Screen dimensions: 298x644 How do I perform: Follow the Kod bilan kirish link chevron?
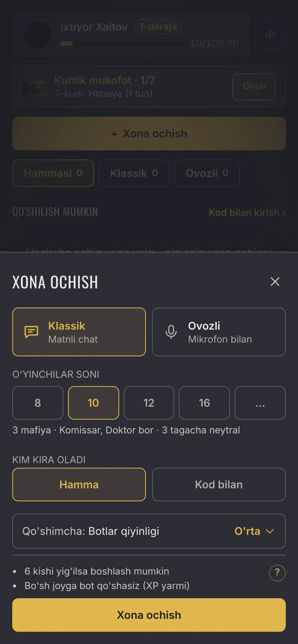(x=284, y=213)
